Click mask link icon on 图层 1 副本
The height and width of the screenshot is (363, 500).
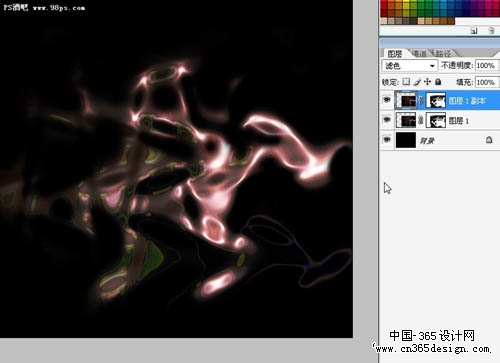pyautogui.click(x=421, y=100)
